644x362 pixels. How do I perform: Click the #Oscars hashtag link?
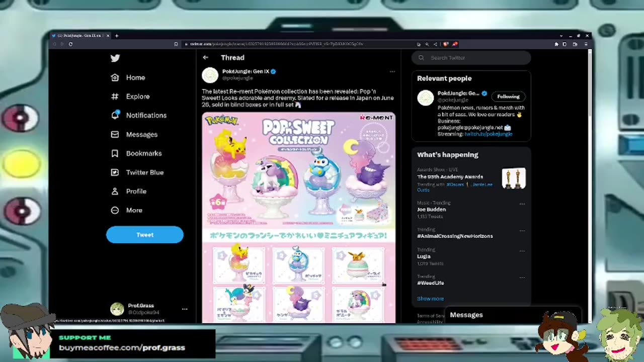pyautogui.click(x=455, y=185)
